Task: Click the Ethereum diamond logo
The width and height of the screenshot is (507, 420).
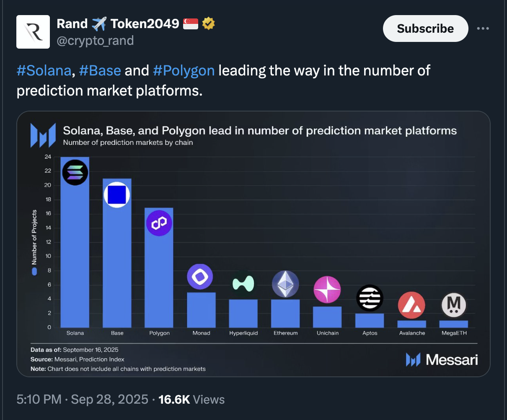Action: click(285, 284)
